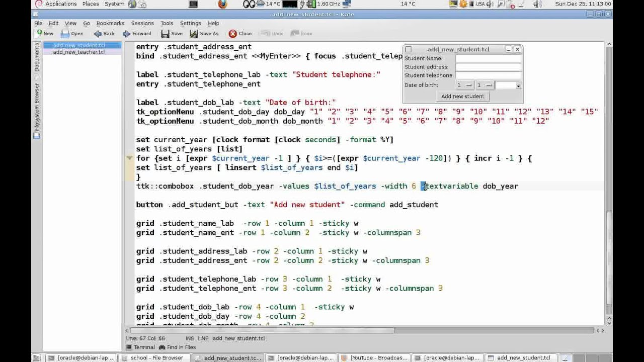
Task: Click the Student address entry field
Action: (x=488, y=67)
